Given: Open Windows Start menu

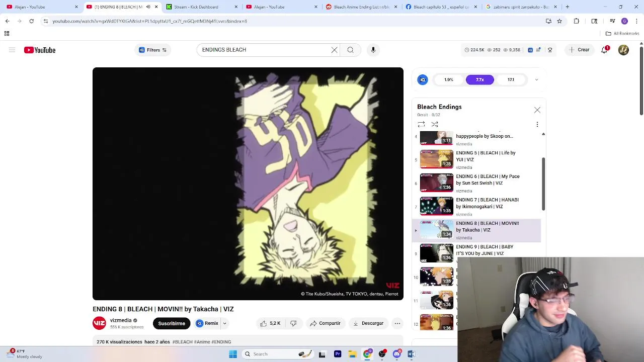Looking at the screenshot, I should tap(233, 354).
